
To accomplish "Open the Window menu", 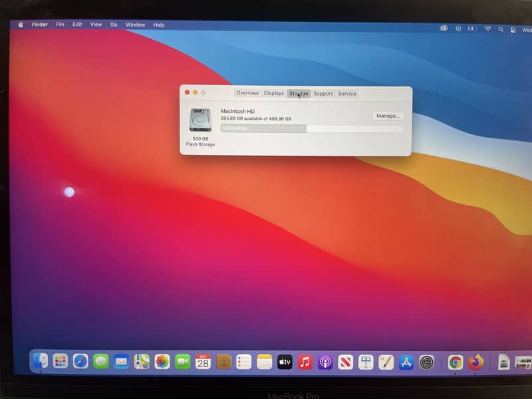I will 135,25.
